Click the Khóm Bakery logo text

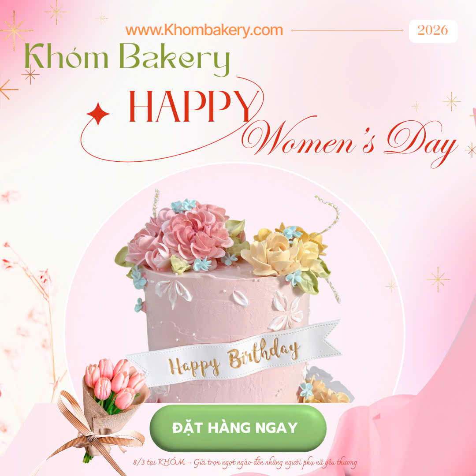point(127,59)
